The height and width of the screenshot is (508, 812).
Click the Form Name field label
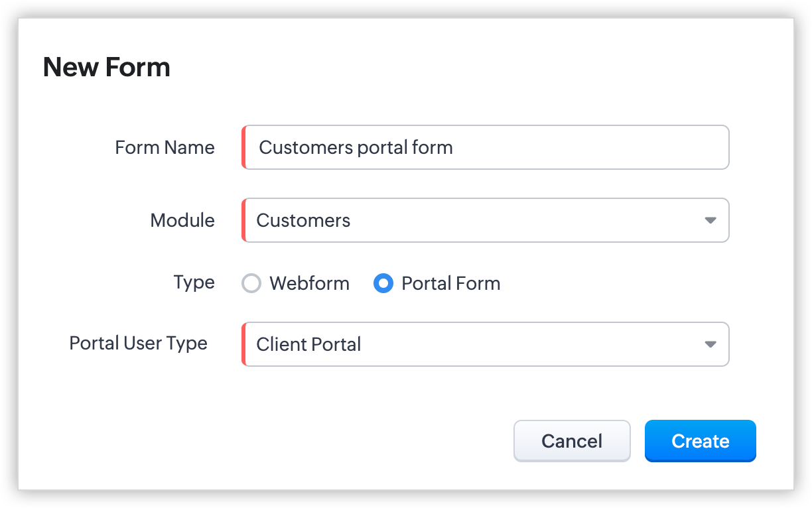coord(165,147)
